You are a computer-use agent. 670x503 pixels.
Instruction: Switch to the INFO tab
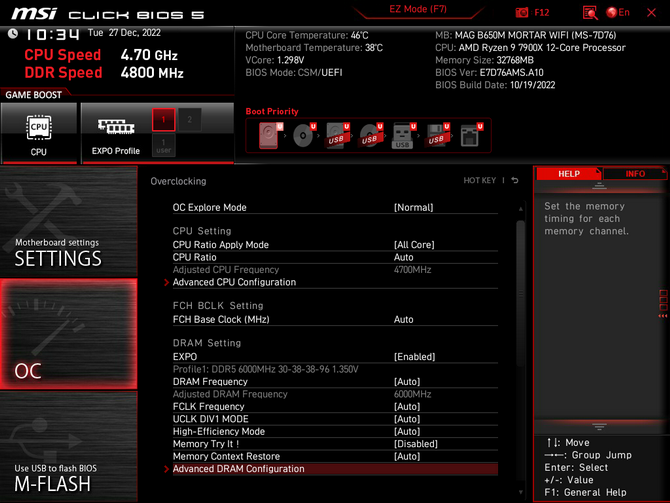pos(635,174)
